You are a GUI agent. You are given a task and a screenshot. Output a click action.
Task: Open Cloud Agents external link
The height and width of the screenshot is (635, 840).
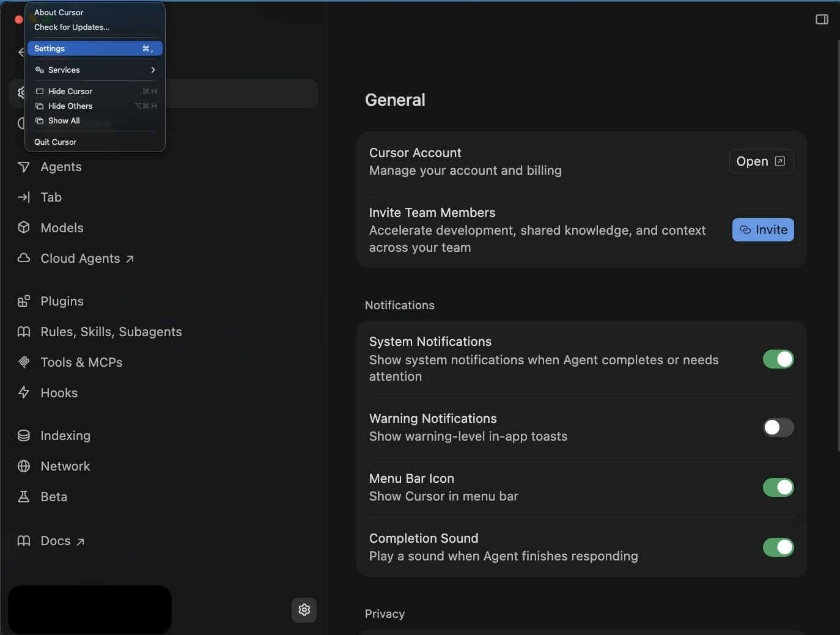pos(163,259)
